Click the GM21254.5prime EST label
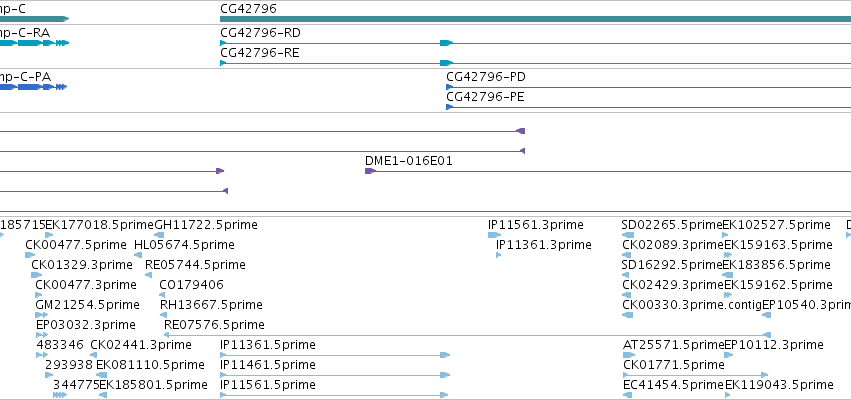Image resolution: width=851 pixels, height=400 pixels. [x=88, y=305]
